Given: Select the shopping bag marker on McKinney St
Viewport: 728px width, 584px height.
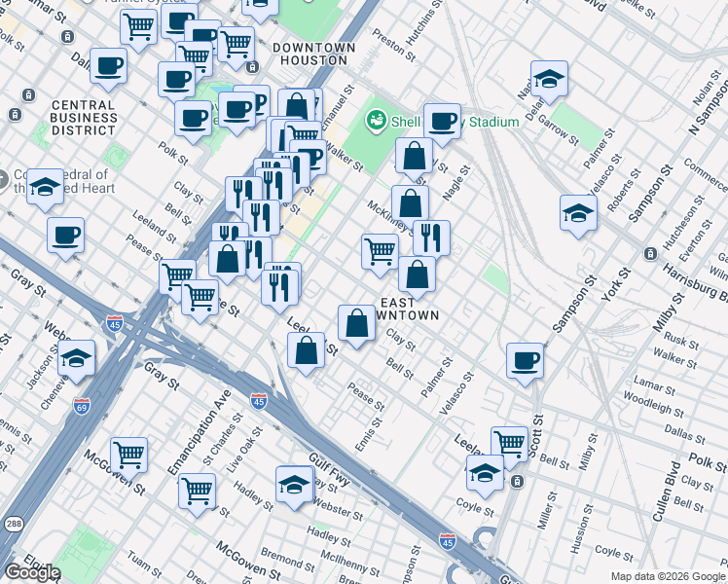Looking at the screenshot, I should tap(410, 206).
